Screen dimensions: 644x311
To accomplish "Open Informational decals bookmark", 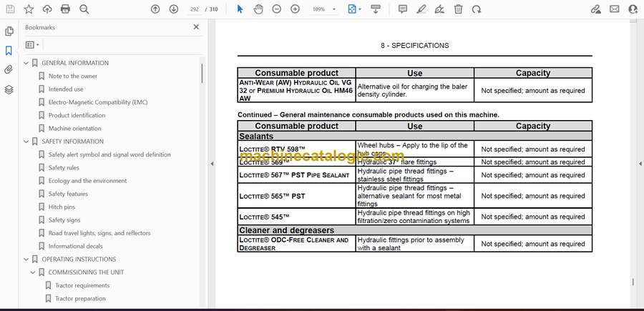I will point(76,246).
